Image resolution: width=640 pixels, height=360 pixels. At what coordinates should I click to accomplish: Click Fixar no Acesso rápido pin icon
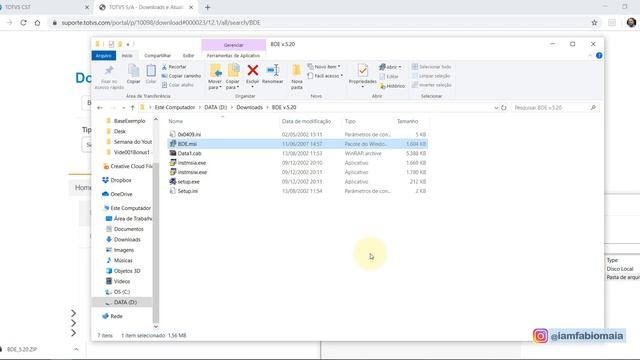click(x=109, y=71)
